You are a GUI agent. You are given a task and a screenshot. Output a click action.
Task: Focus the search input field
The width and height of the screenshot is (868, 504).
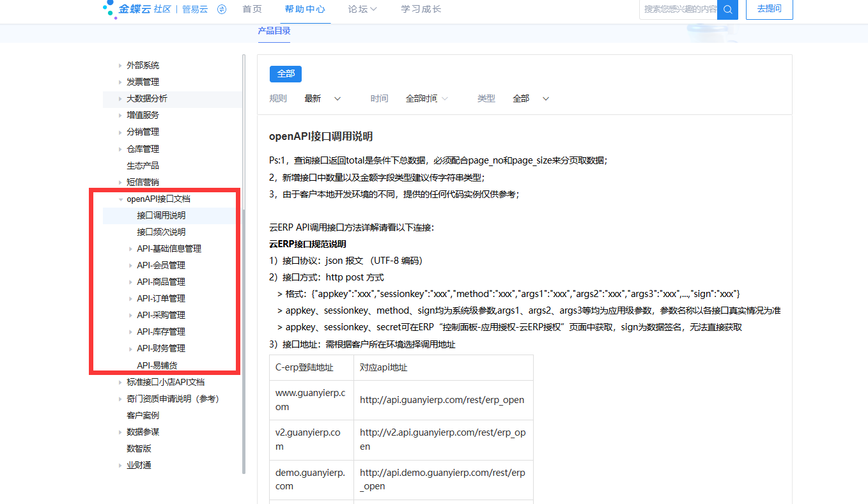679,9
